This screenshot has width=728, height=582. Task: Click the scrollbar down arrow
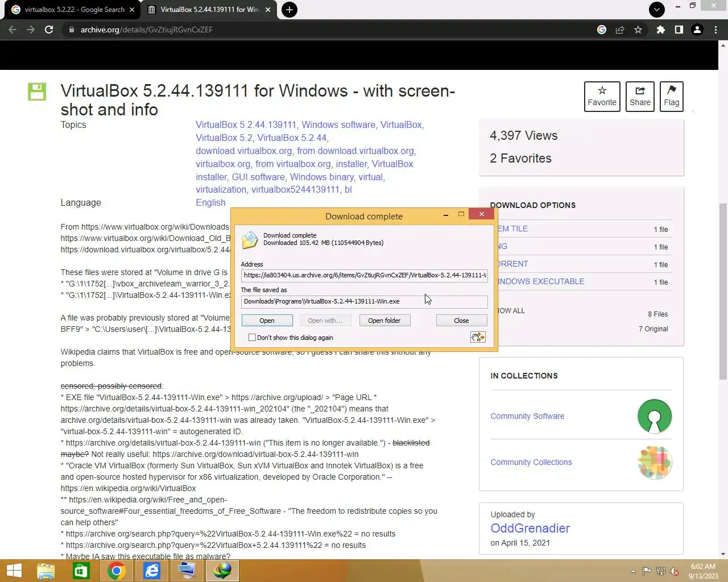[x=723, y=554]
